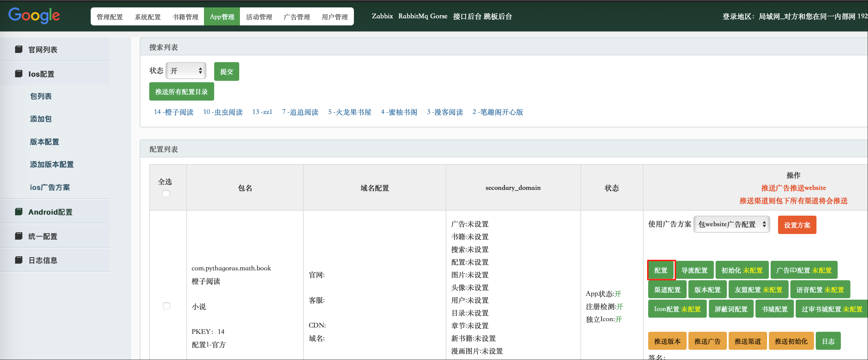Tick the checkbox for the 橙子阅读 row
Viewport: 868px width, 360px height.
[167, 306]
